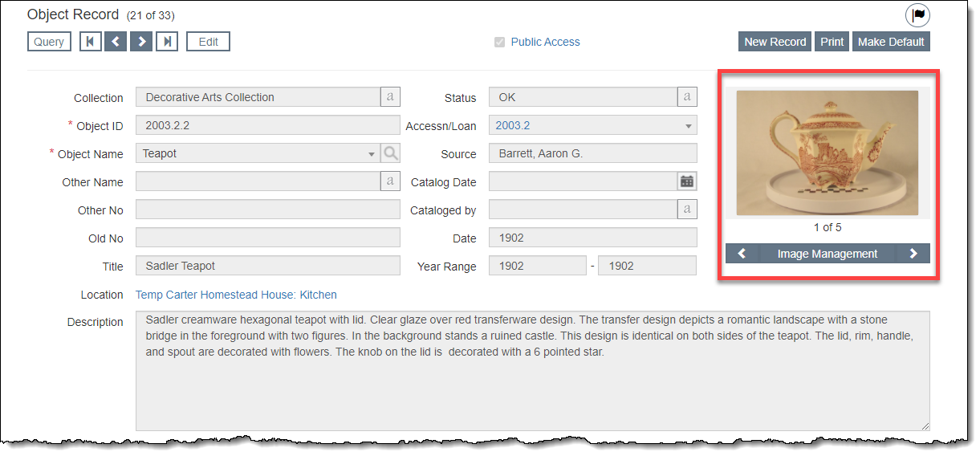Click the authority icon beside Collection field

point(390,97)
